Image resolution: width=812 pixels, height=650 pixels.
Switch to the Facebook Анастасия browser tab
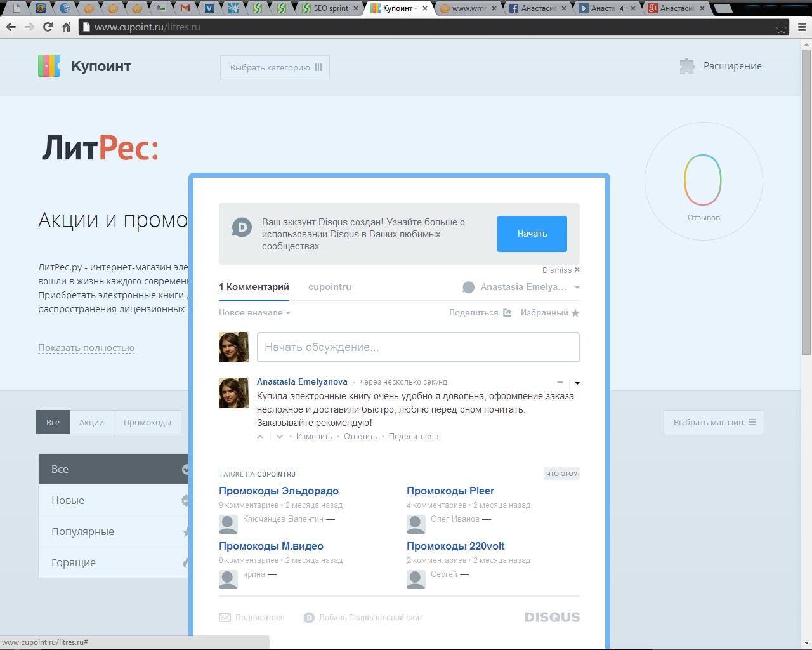point(537,8)
